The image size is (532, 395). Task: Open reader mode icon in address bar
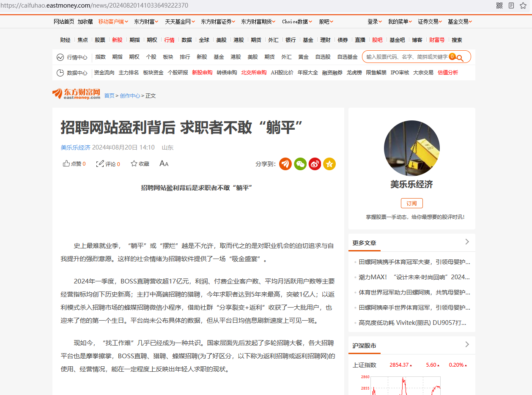pyautogui.click(x=511, y=5)
